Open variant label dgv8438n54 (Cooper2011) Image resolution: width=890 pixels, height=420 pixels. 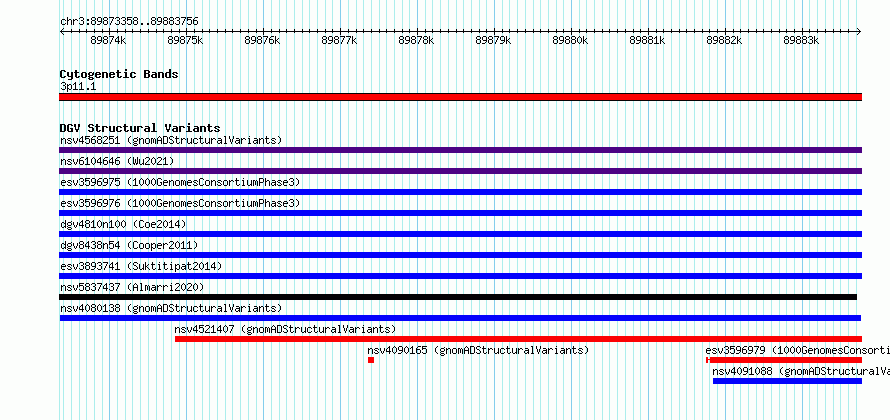click(129, 245)
